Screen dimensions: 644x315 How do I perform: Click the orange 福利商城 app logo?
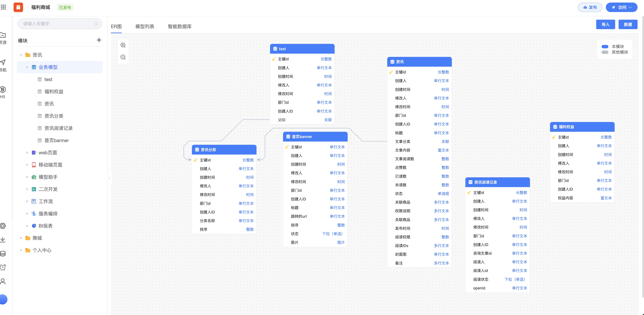coord(18,7)
